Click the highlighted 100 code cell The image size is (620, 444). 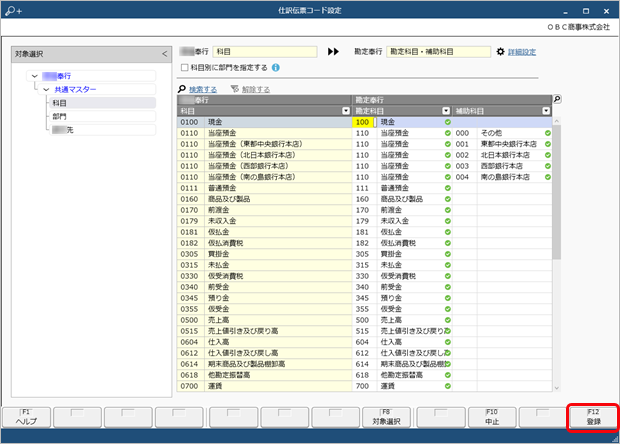pyautogui.click(x=363, y=122)
